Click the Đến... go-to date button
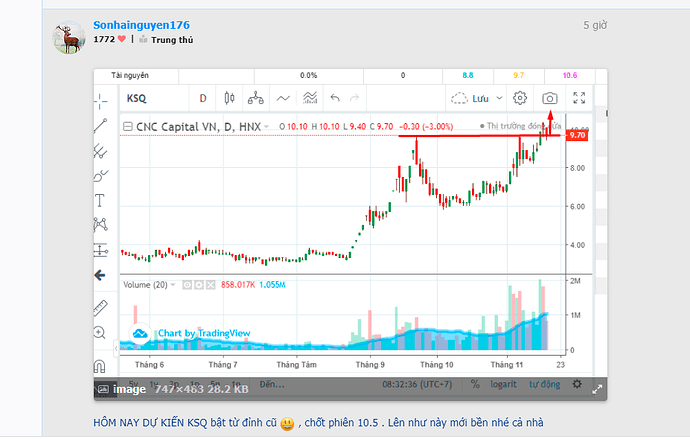Screen dimensions: 690x439 272,384
